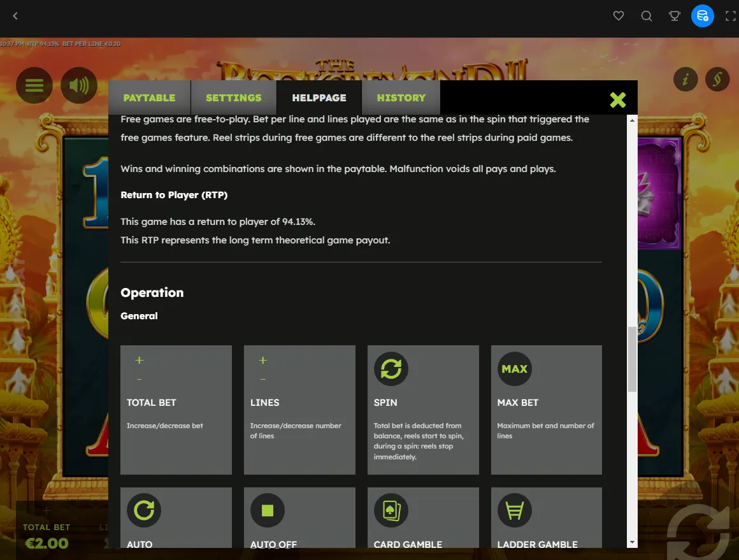Click the SPIN refresh icon in help
The height and width of the screenshot is (560, 739).
coord(391,369)
